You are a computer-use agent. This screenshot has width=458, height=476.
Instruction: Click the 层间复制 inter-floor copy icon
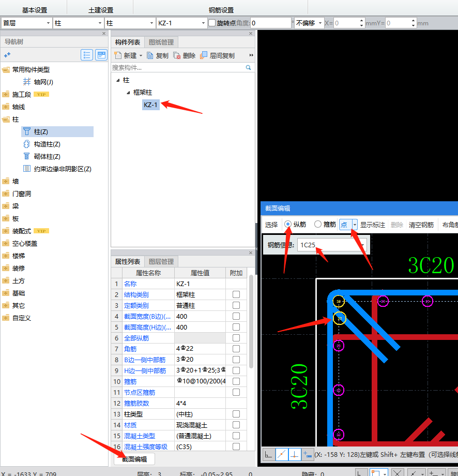click(x=204, y=55)
